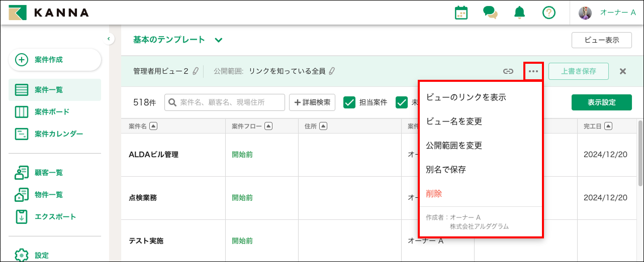The height and width of the screenshot is (262, 644).
Task: Click the 表示設定 button
Action: click(601, 102)
